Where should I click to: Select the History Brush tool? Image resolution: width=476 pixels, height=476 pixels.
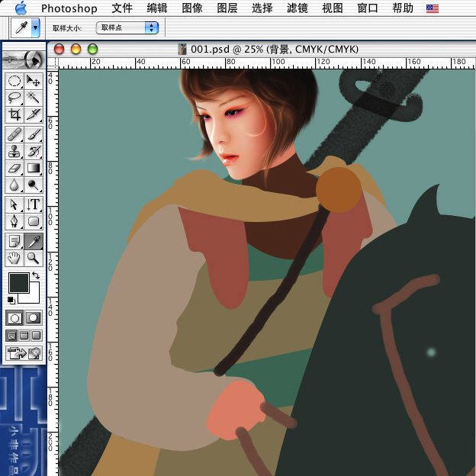click(33, 151)
